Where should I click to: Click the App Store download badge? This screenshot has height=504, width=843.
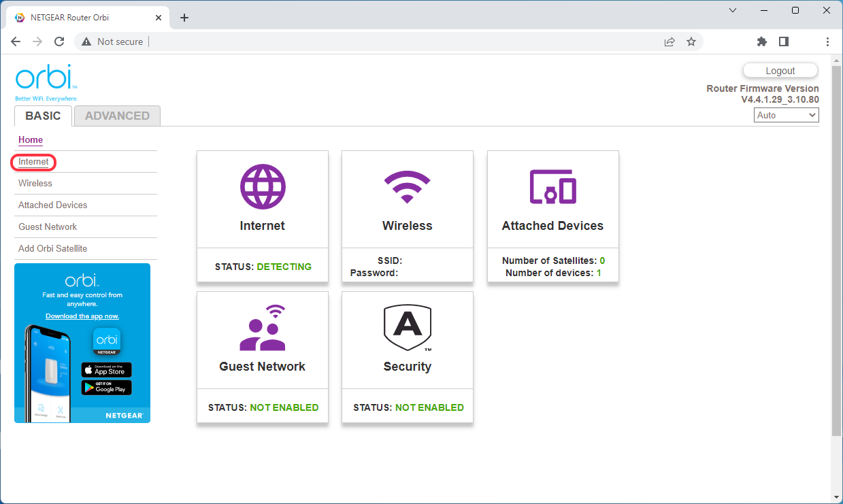[x=107, y=370]
